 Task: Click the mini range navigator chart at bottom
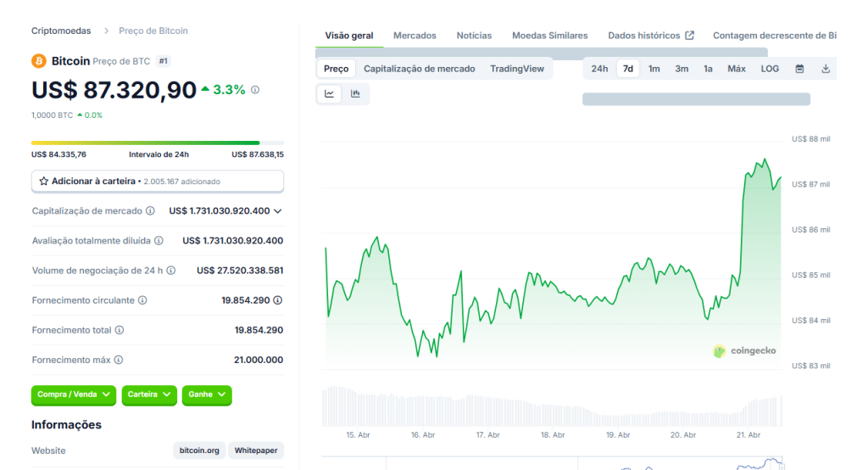552,463
